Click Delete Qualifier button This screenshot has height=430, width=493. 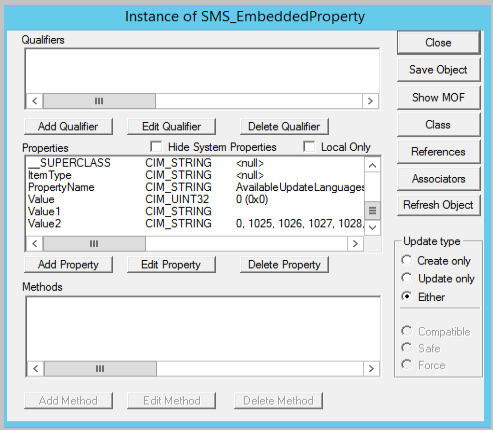[x=284, y=127]
